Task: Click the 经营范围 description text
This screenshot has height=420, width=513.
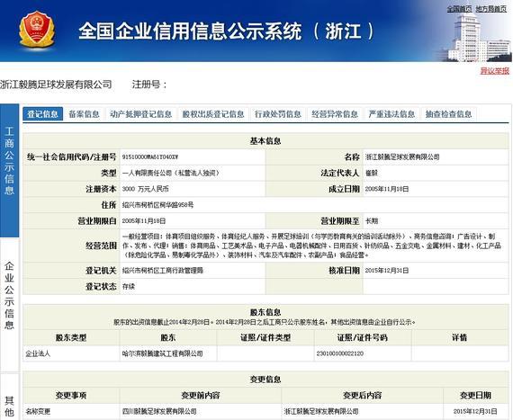Action: point(311,246)
